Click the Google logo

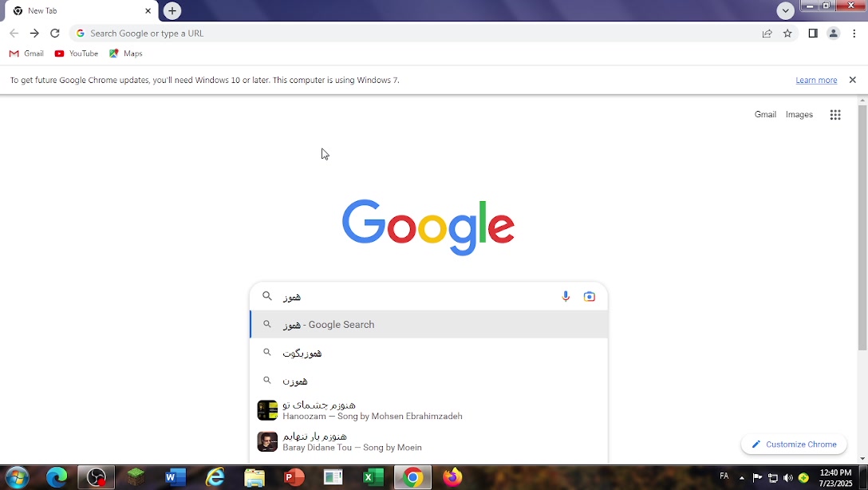click(x=428, y=227)
